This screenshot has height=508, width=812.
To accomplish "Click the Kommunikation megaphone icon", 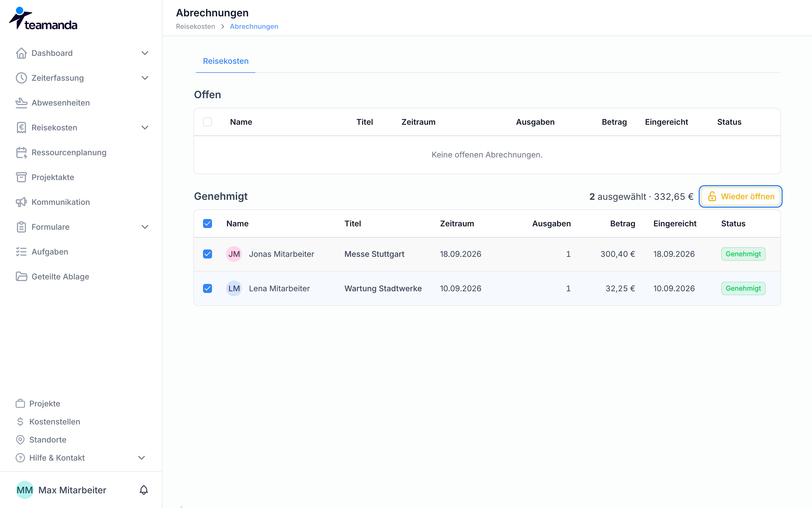I will [21, 202].
